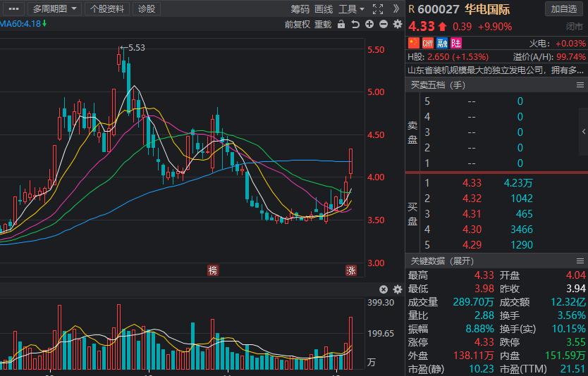Screen dimensions: 588x376
Task: Click the 涨停 4.33 value
Action: [484, 342]
